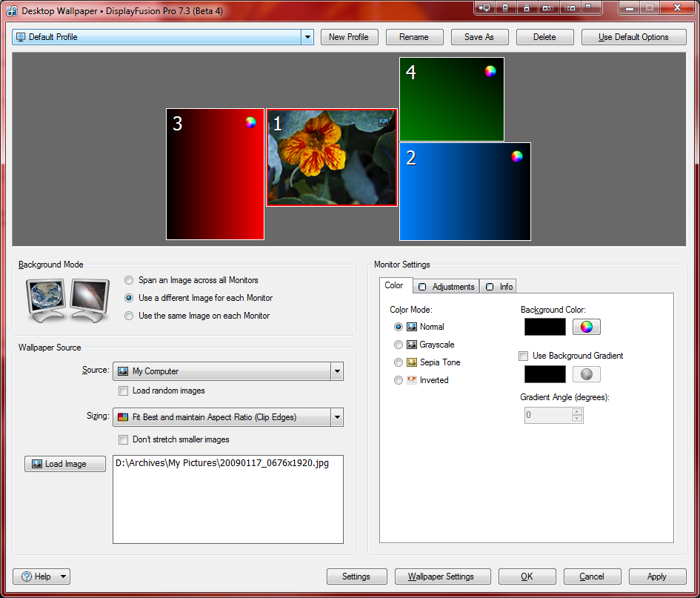The image size is (700, 598).
Task: Click the color wheel icon on monitor 3
Action: point(251,122)
